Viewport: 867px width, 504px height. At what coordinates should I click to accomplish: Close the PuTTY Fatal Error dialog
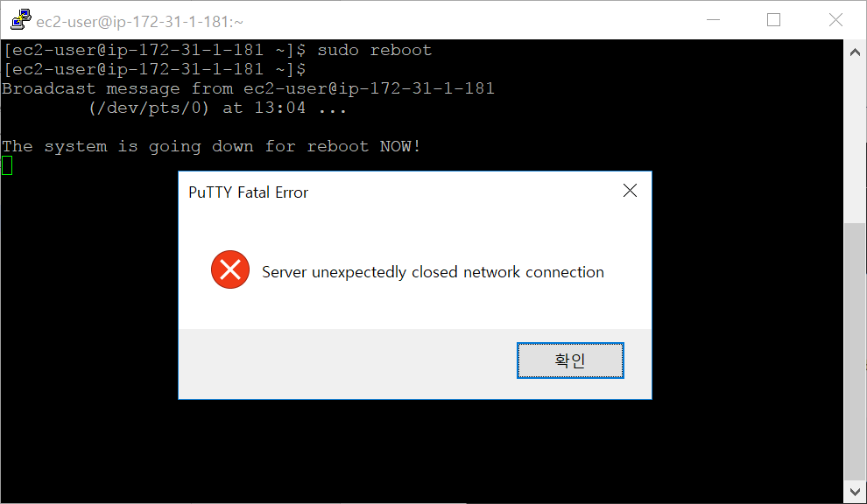(x=630, y=191)
